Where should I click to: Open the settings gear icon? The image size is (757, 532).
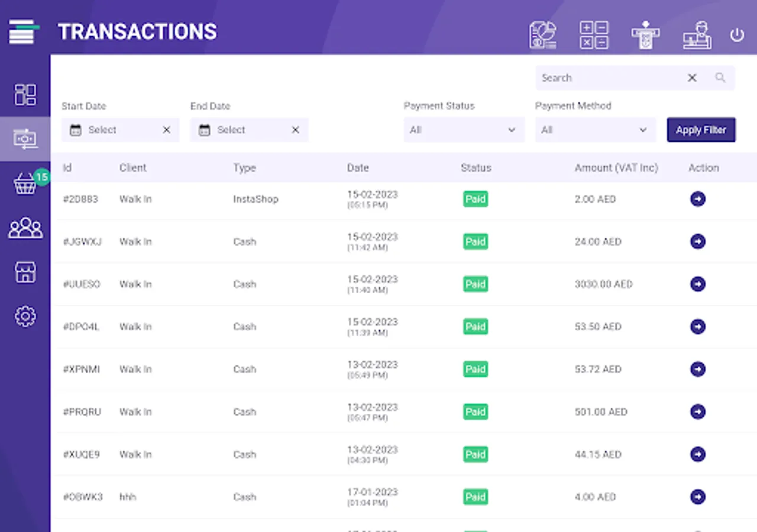[x=25, y=316]
